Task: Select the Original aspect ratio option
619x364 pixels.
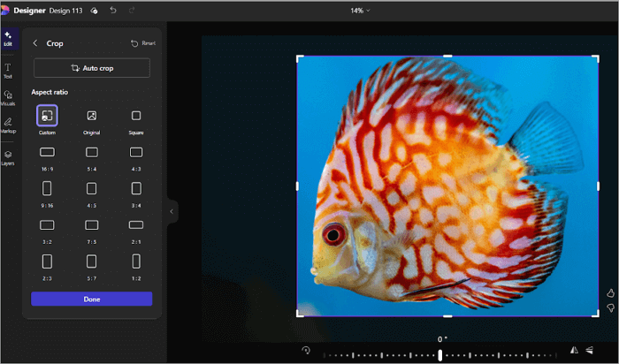Action: 92,116
